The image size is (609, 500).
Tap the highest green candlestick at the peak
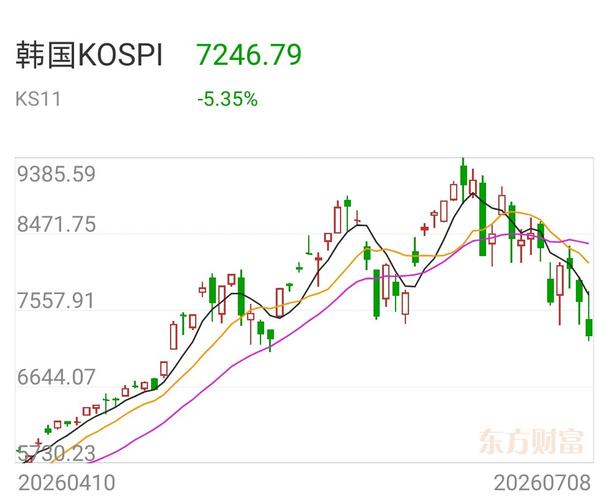point(463,175)
